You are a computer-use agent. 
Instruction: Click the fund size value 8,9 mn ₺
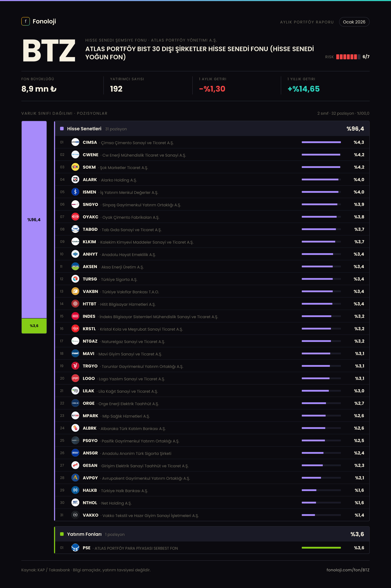(39, 89)
